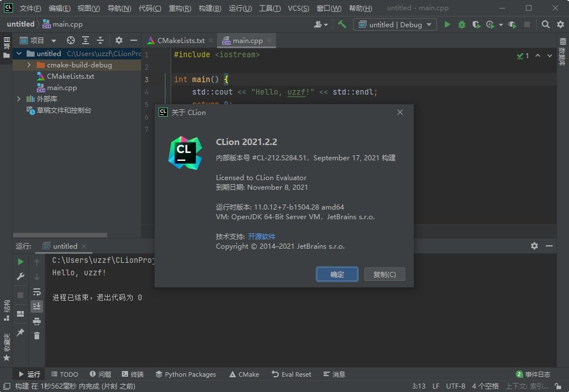Screen dimensions: 569x392
Task: Click the Copy button in About dialog
Action: coord(384,275)
